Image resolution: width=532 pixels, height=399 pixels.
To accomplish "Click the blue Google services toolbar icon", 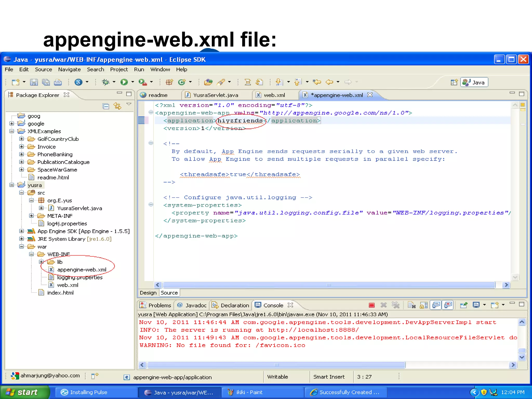I will click(78, 82).
